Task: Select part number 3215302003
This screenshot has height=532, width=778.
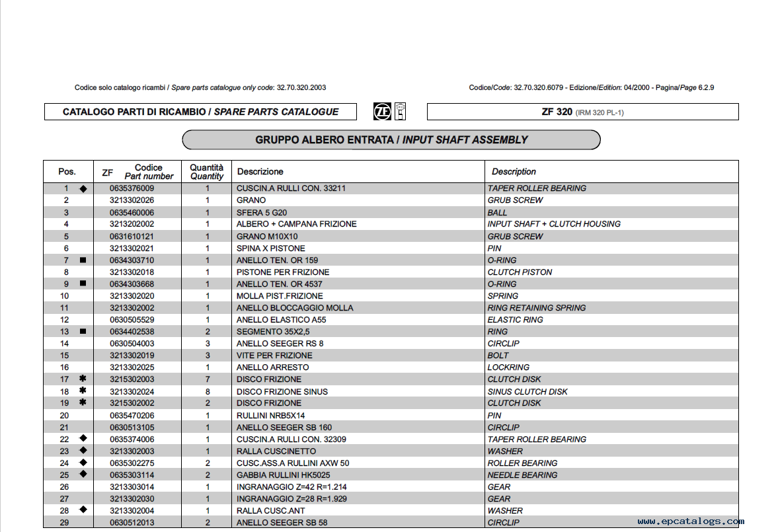Action: (x=132, y=379)
